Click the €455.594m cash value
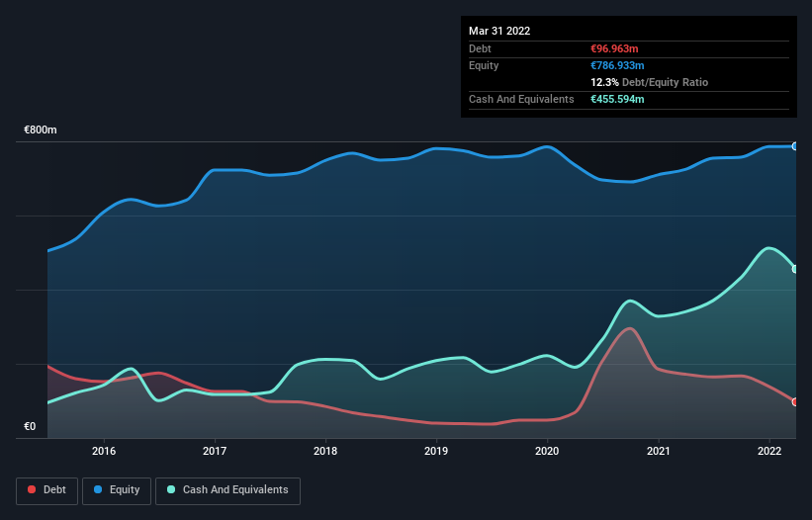812x520 pixels. pyautogui.click(x=617, y=99)
